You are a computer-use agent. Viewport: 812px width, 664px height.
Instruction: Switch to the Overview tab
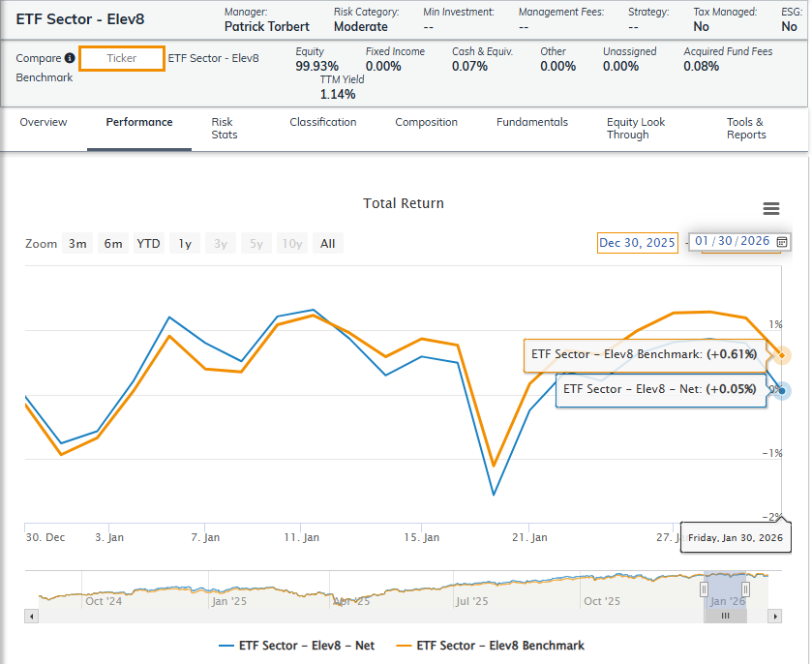(x=44, y=123)
